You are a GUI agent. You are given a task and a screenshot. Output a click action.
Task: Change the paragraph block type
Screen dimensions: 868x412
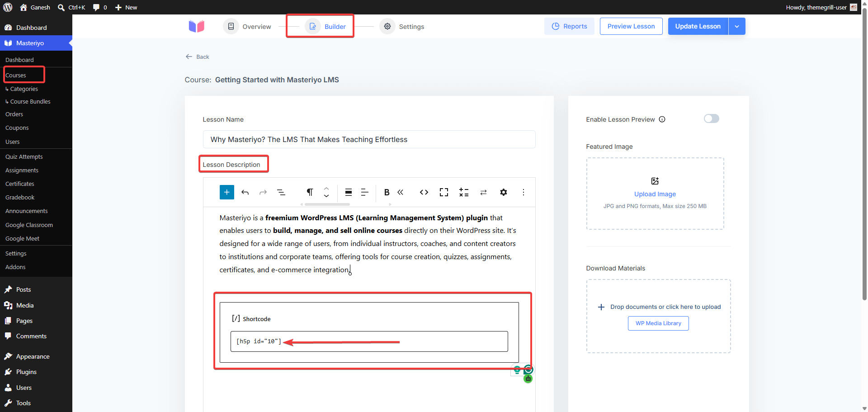pos(310,192)
